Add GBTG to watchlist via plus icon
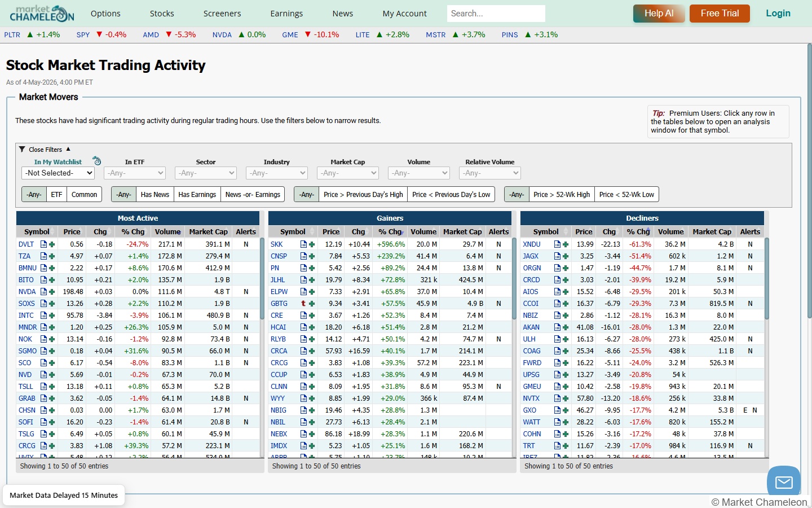Image resolution: width=812 pixels, height=508 pixels. (x=312, y=304)
